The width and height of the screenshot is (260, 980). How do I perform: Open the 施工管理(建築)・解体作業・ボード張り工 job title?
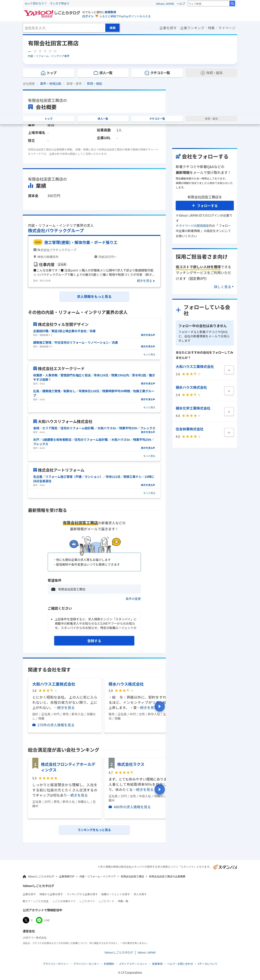81,243
